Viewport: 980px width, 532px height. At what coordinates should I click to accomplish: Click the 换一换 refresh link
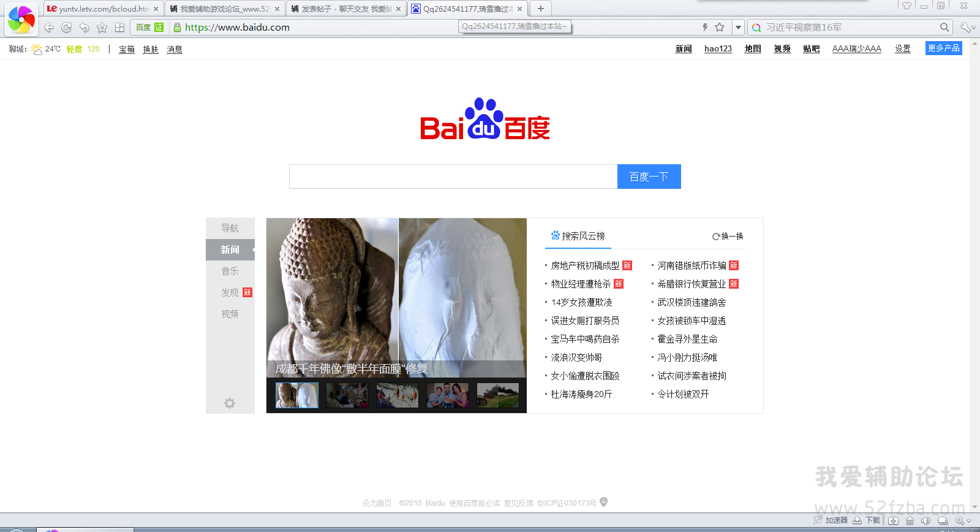click(728, 236)
